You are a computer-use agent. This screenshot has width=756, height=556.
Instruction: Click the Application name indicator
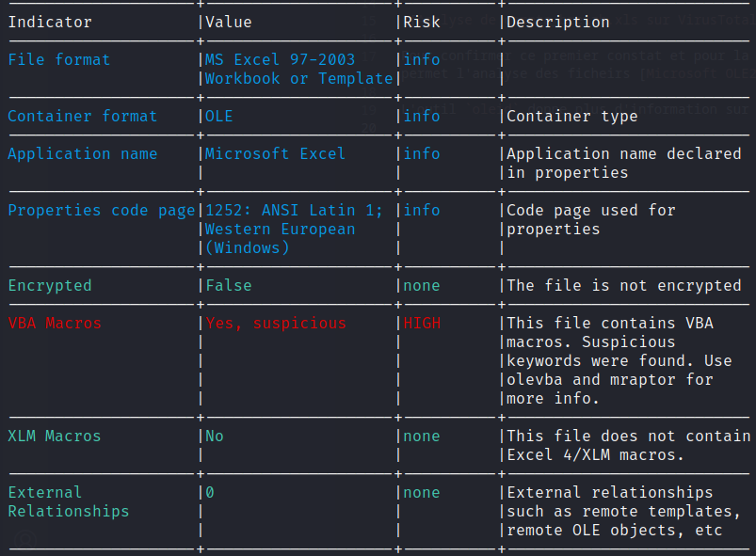tap(83, 153)
